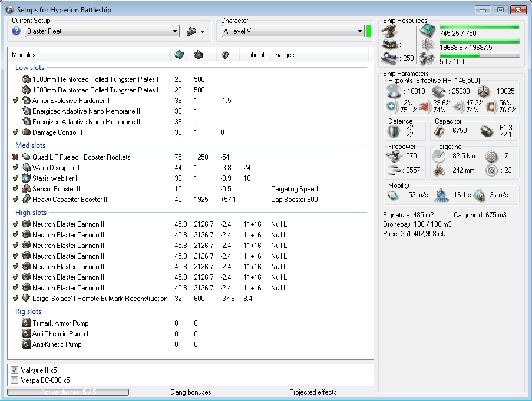Viewport: 532px width, 401px height.
Task: Open the Projected effects section
Action: pos(313,392)
